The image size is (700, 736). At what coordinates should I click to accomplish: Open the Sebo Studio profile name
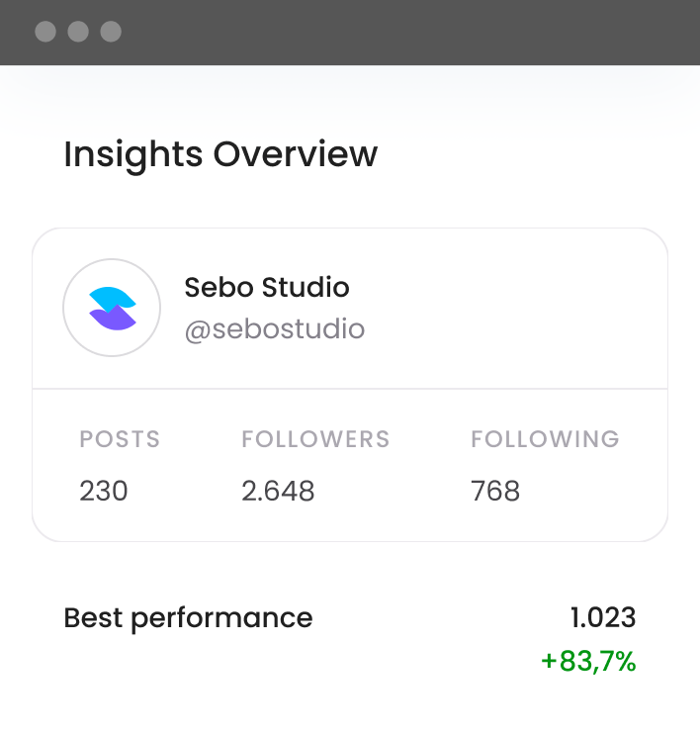267,287
